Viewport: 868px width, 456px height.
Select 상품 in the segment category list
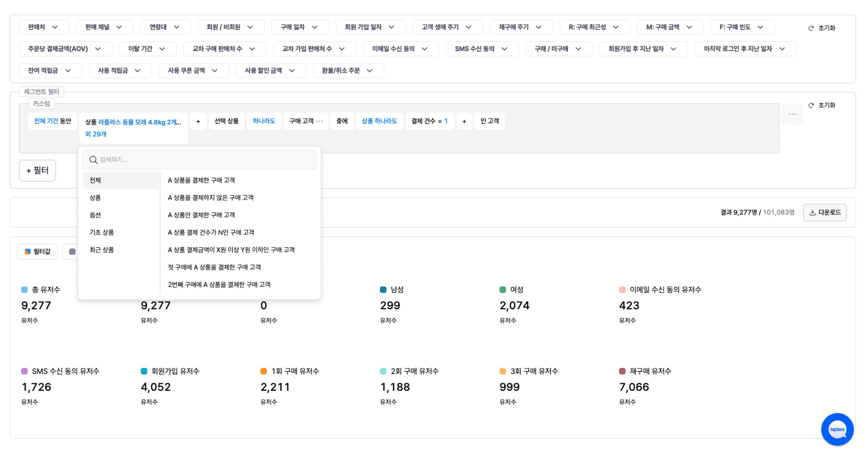[x=95, y=198]
